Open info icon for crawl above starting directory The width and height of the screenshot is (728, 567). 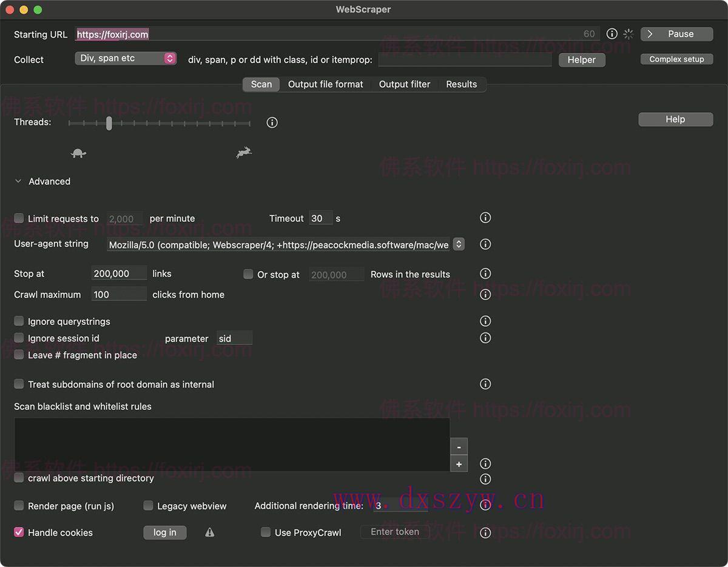coord(485,479)
